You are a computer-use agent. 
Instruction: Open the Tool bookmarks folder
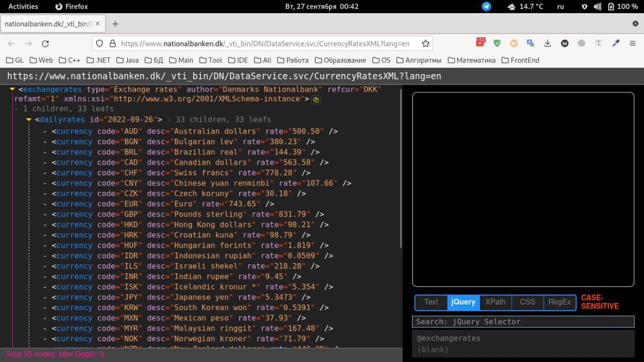211,60
